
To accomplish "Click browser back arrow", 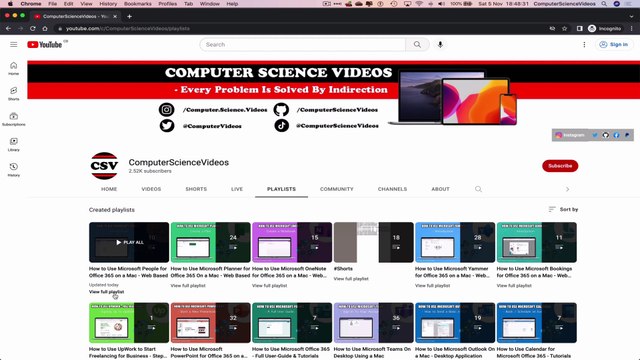I will pyautogui.click(x=8, y=29).
